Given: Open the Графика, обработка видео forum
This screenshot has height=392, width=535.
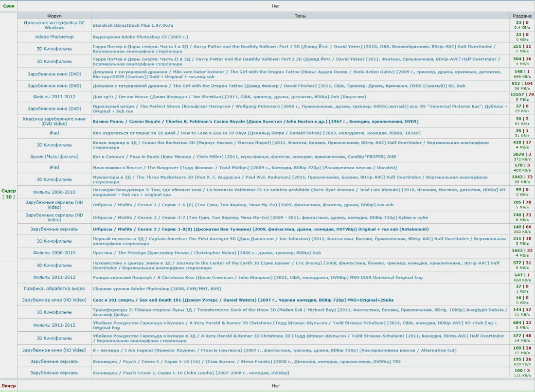Looking at the screenshot, I should click(x=54, y=288).
